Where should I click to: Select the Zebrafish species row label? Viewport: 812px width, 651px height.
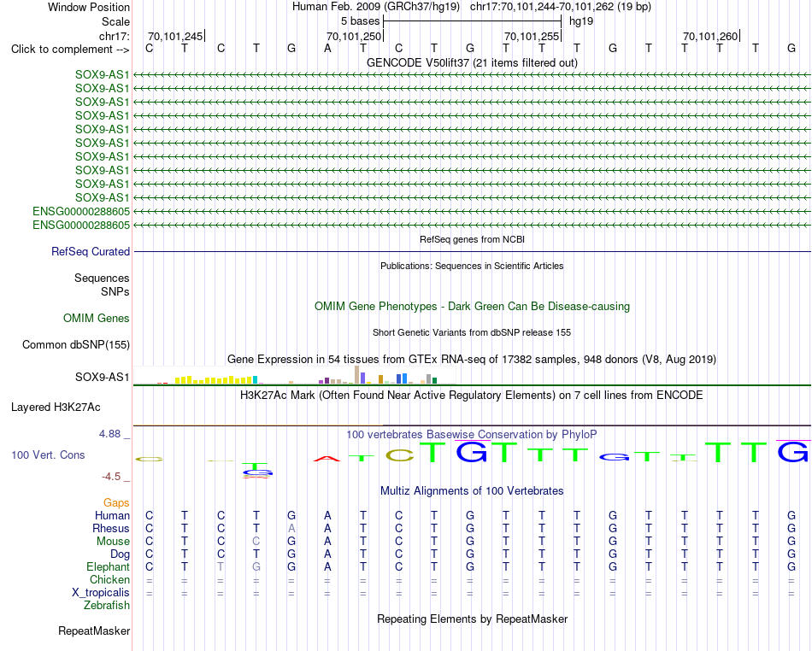(x=107, y=605)
